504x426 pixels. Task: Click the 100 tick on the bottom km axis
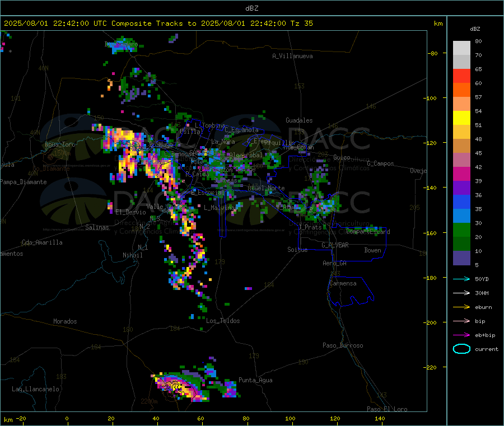[290, 418]
